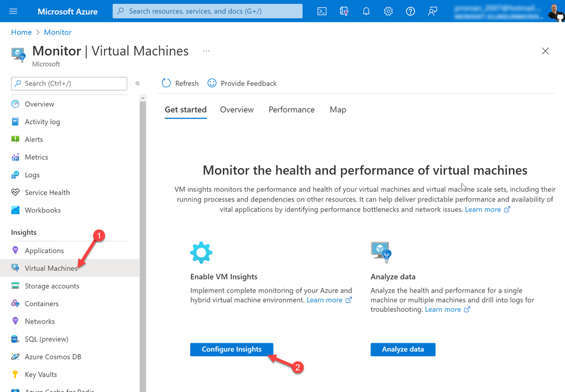Screen dimensions: 565x392
Task: Click the 'Microsoft' subtitle under title
Action: tap(46, 64)
